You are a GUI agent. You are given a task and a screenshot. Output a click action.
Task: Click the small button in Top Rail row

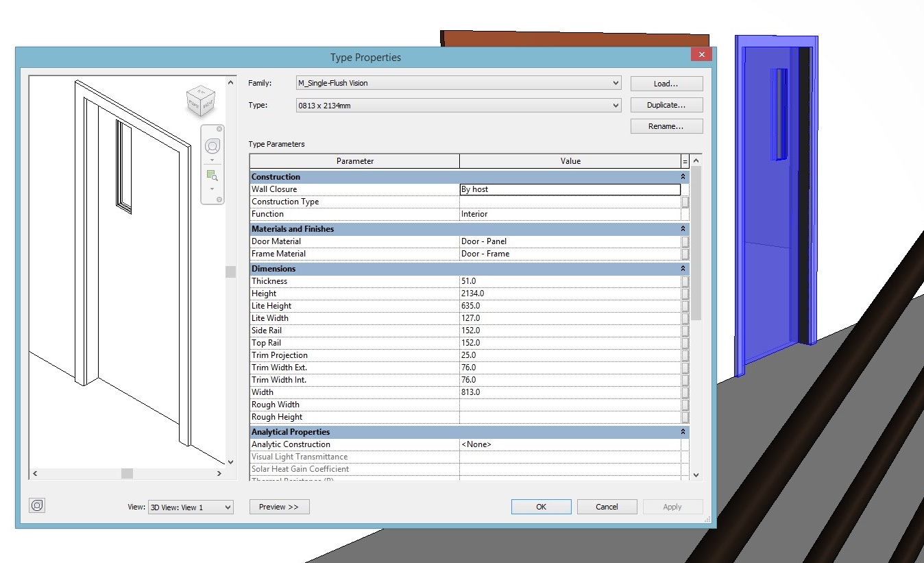coord(685,343)
